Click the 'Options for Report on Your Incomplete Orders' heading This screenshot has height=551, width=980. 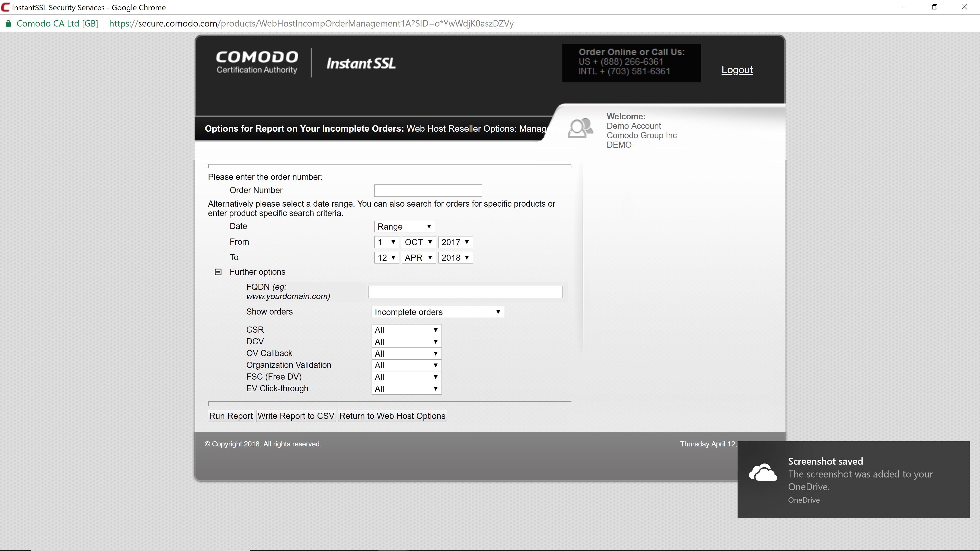(x=304, y=129)
